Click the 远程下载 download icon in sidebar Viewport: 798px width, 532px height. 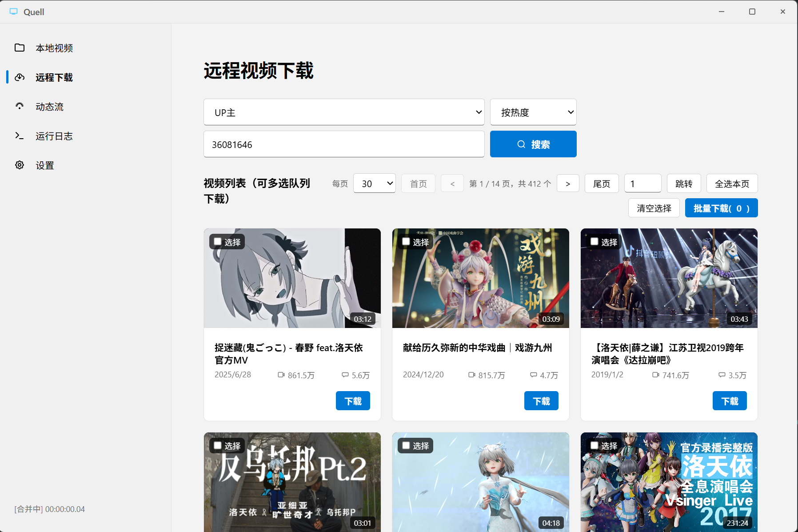pyautogui.click(x=20, y=77)
